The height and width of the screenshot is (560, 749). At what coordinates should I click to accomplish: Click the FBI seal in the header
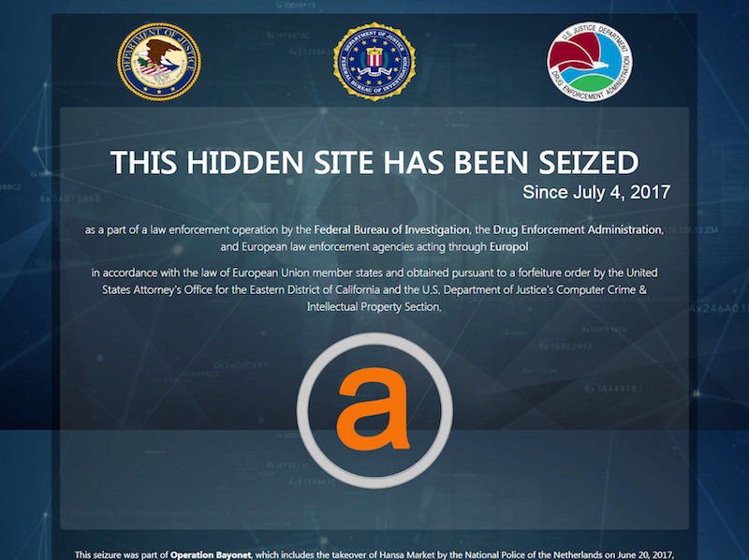374,61
